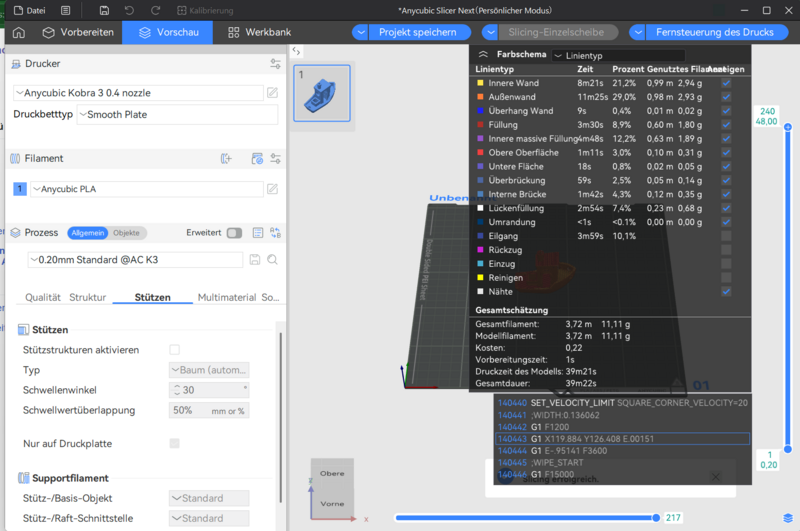Click the Schwellenwinkel value field

[x=209, y=390]
